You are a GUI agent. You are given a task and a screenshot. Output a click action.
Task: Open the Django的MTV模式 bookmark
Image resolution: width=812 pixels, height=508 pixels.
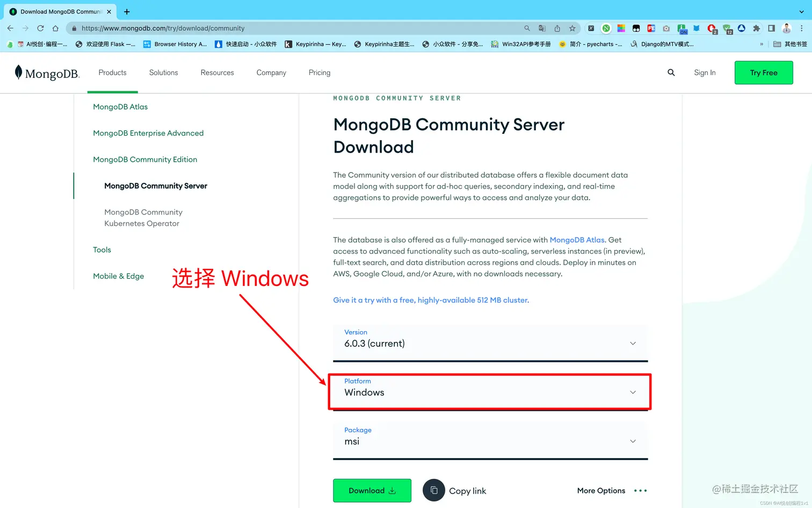point(662,44)
